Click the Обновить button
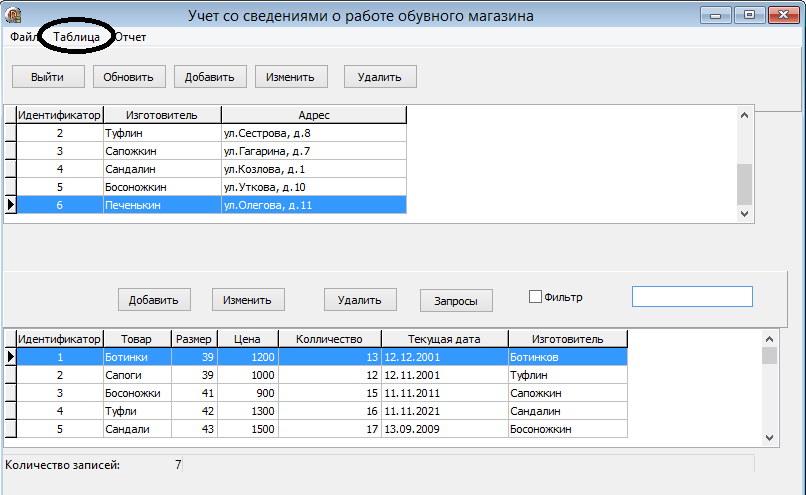Image resolution: width=806 pixels, height=495 pixels. (x=129, y=77)
